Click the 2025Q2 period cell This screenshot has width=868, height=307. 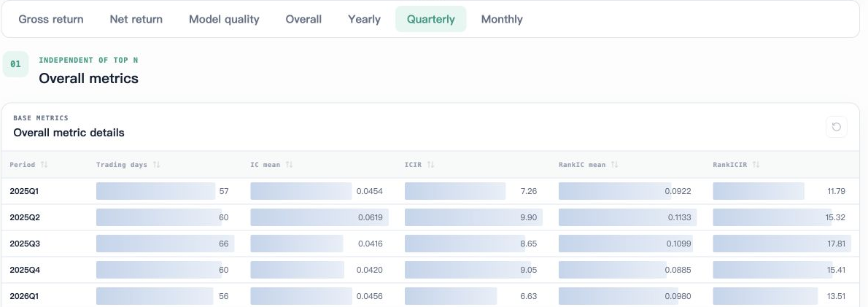pyautogui.click(x=25, y=217)
